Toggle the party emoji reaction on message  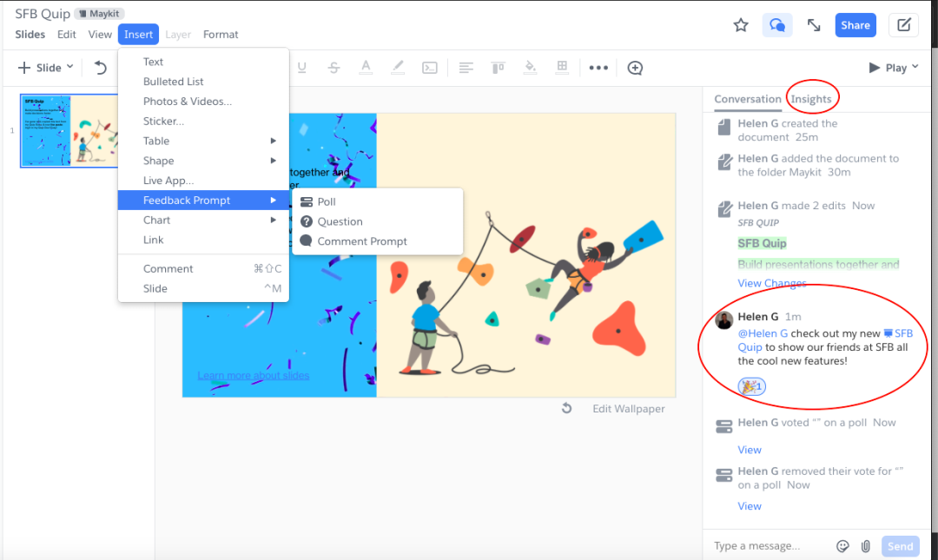(x=751, y=386)
